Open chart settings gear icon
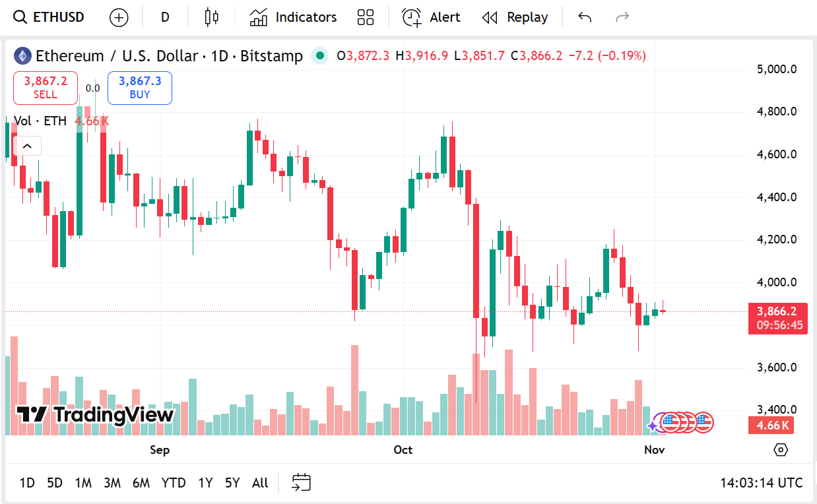Viewport: 817px width, 504px height. [781, 450]
